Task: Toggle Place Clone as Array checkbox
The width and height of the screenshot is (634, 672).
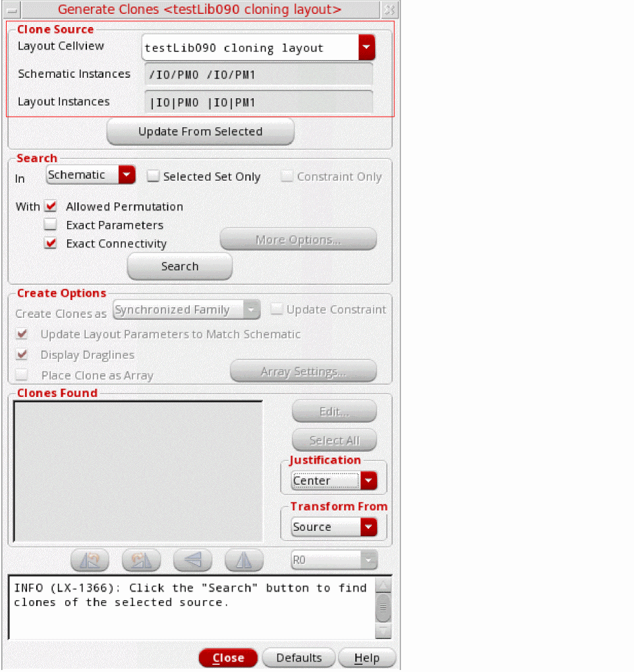Action: [22, 375]
